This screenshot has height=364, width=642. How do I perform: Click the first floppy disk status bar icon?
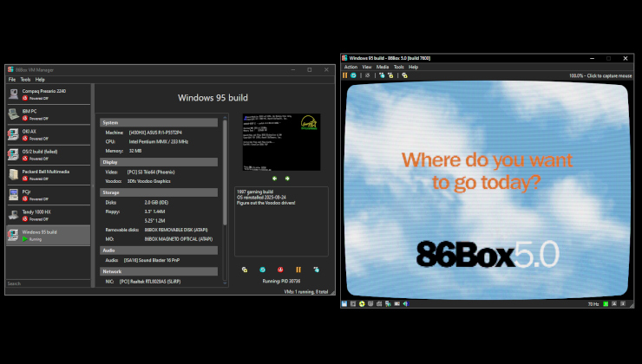[x=344, y=304]
